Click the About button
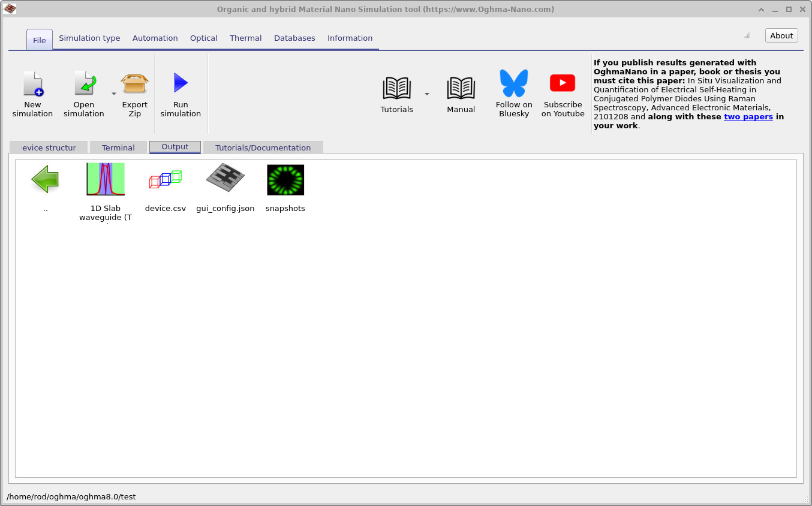This screenshot has height=506, width=812. [x=781, y=36]
